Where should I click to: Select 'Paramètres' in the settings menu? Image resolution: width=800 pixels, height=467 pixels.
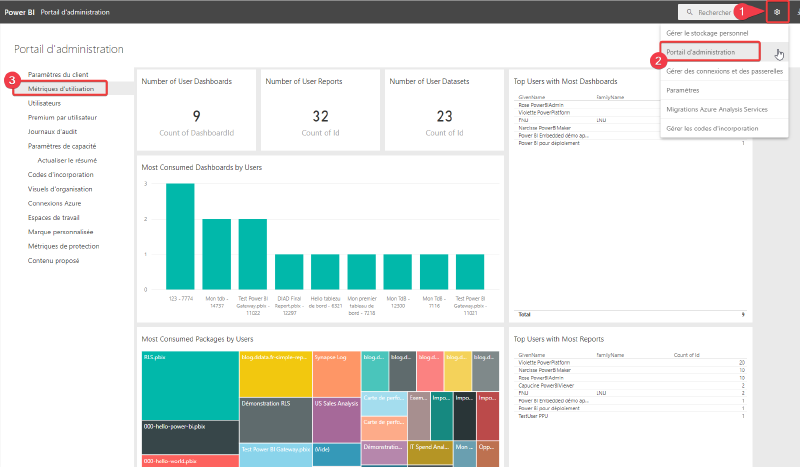(683, 90)
